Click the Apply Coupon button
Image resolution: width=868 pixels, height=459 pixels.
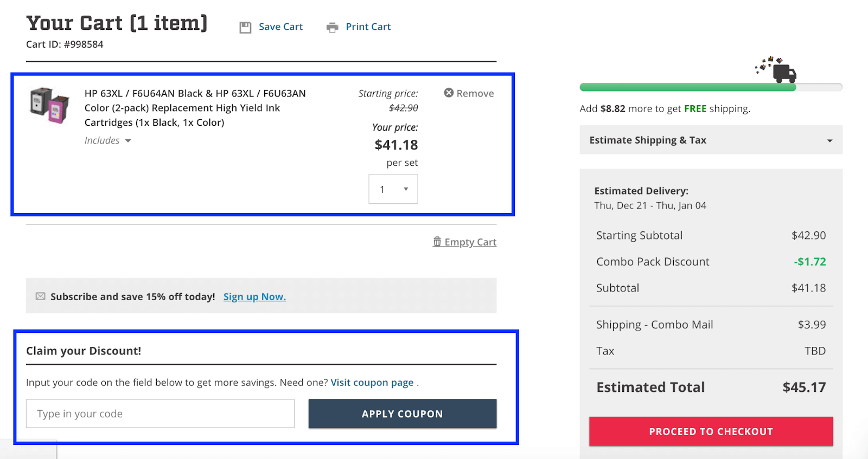point(402,413)
